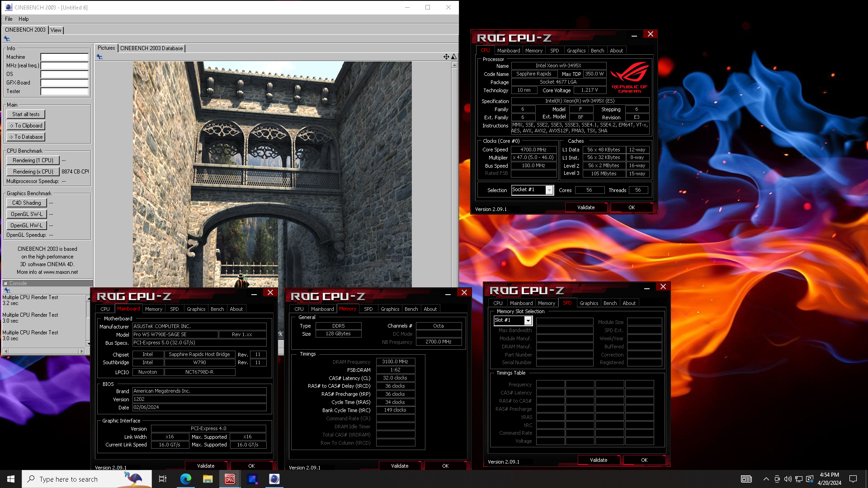This screenshot has width=868, height=488.
Task: Click the console horizontal scrollbar
Action: click(x=44, y=351)
